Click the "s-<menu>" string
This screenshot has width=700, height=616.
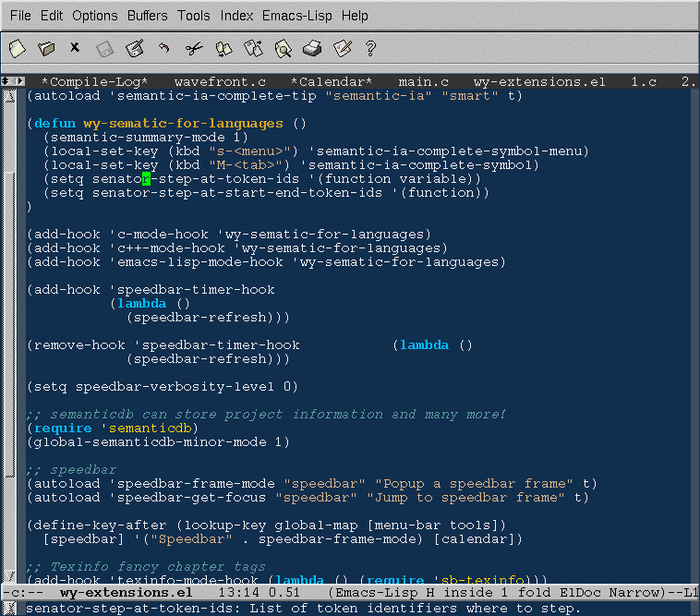pos(249,151)
